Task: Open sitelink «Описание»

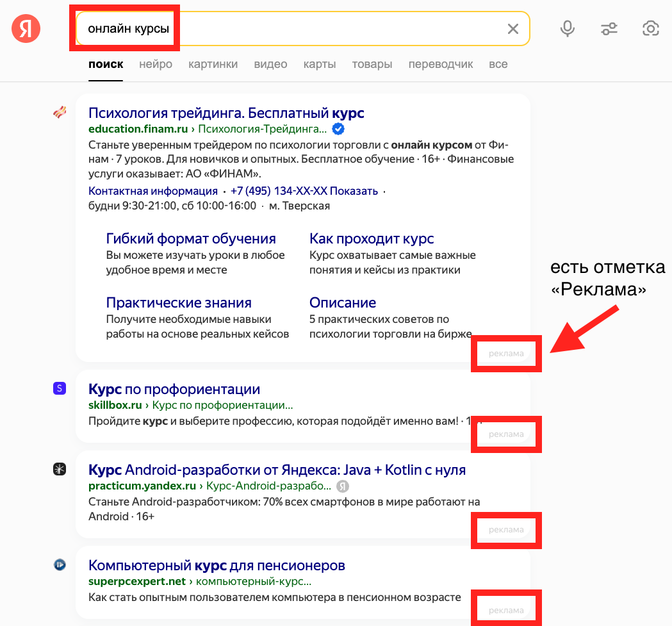Action: 343,302
